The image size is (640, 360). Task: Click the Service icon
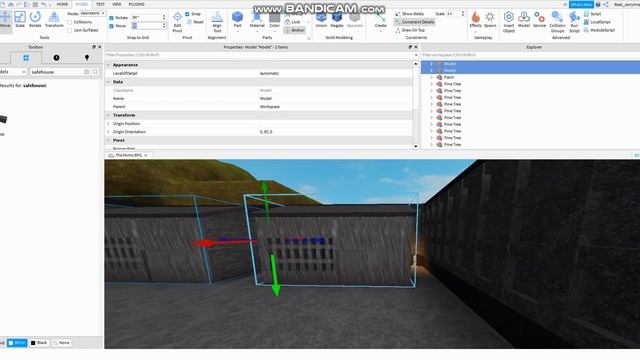[539, 20]
